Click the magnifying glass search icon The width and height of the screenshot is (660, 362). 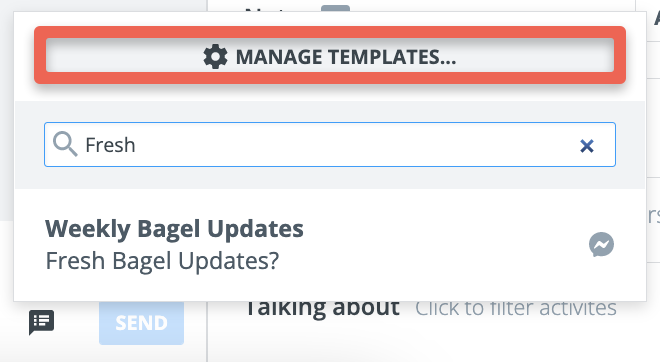pos(65,144)
